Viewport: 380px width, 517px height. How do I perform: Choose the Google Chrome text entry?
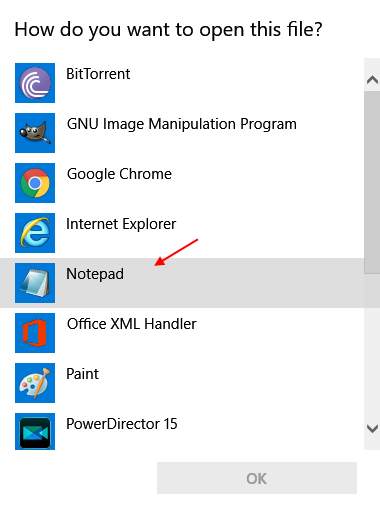pyautogui.click(x=119, y=174)
